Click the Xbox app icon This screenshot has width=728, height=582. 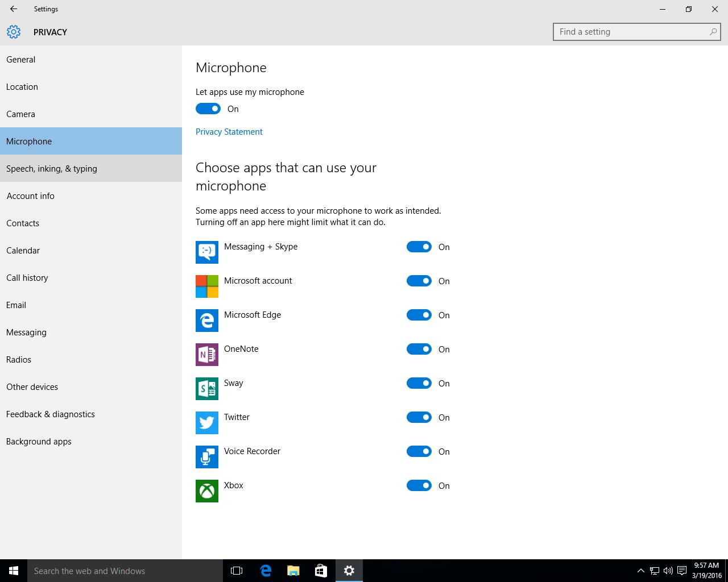[207, 491]
